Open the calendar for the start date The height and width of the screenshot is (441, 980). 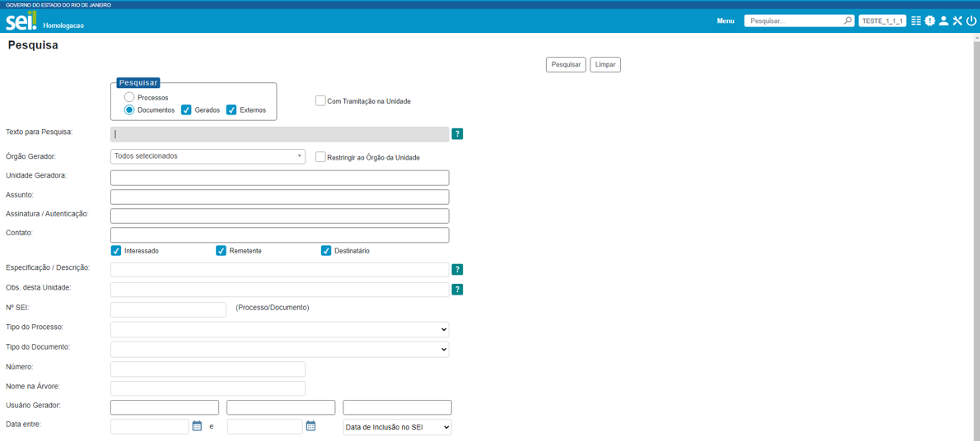(197, 426)
